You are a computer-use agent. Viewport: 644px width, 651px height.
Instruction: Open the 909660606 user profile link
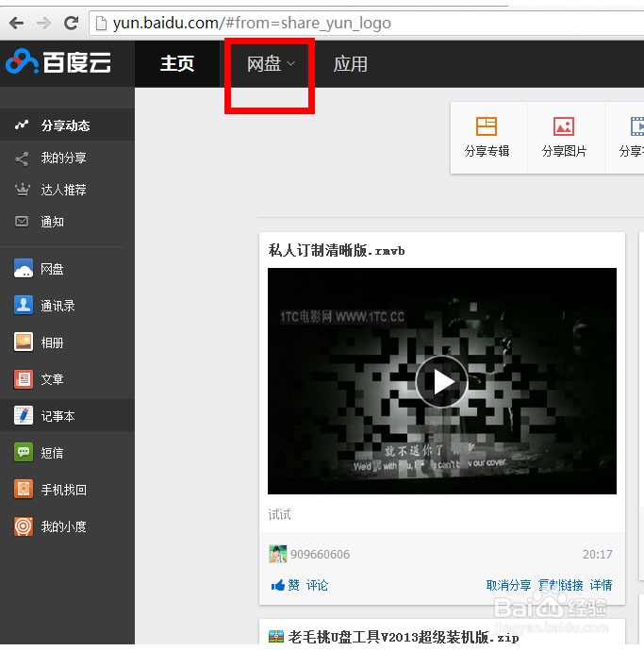[320, 554]
